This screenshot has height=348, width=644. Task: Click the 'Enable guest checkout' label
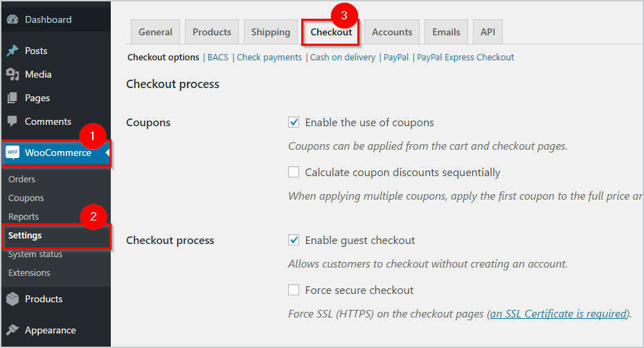click(x=360, y=241)
